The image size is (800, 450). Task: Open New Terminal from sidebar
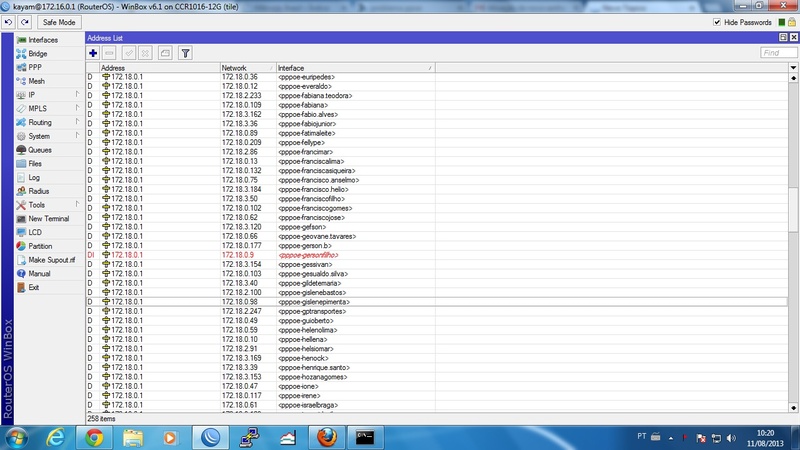[48, 218]
